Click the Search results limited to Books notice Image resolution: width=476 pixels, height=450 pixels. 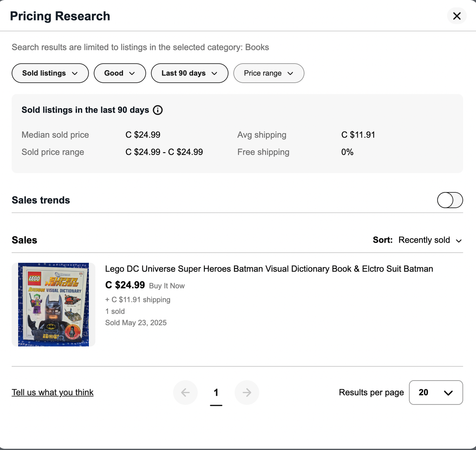click(140, 47)
